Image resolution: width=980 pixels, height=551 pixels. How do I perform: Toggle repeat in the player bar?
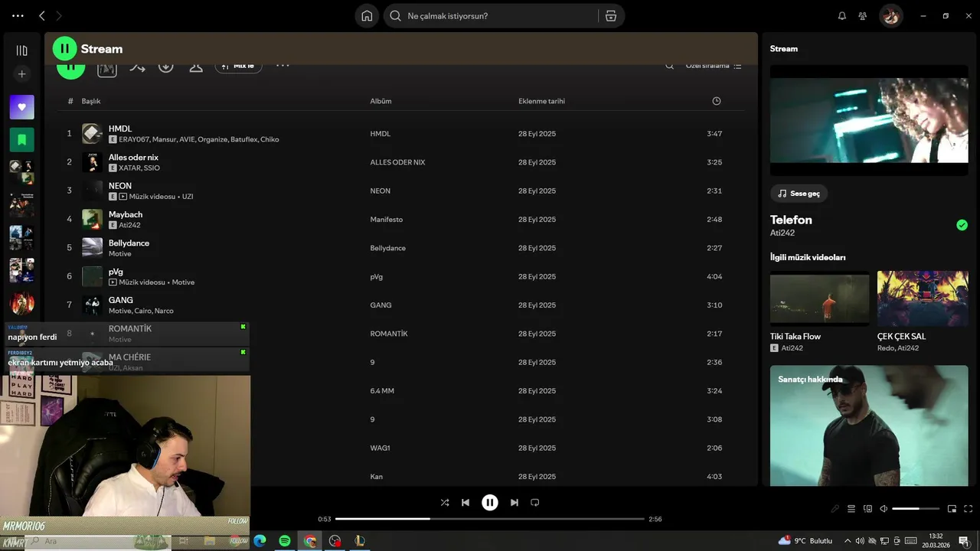click(x=535, y=503)
